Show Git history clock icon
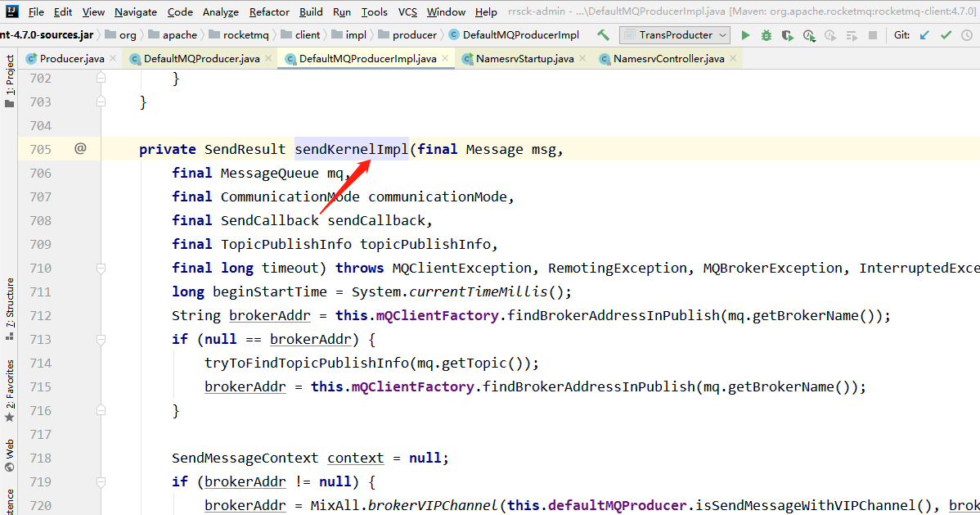This screenshot has width=980, height=515. (x=967, y=35)
